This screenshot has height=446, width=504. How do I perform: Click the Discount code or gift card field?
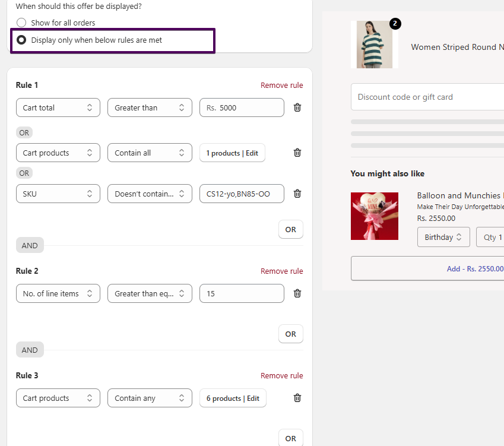427,97
